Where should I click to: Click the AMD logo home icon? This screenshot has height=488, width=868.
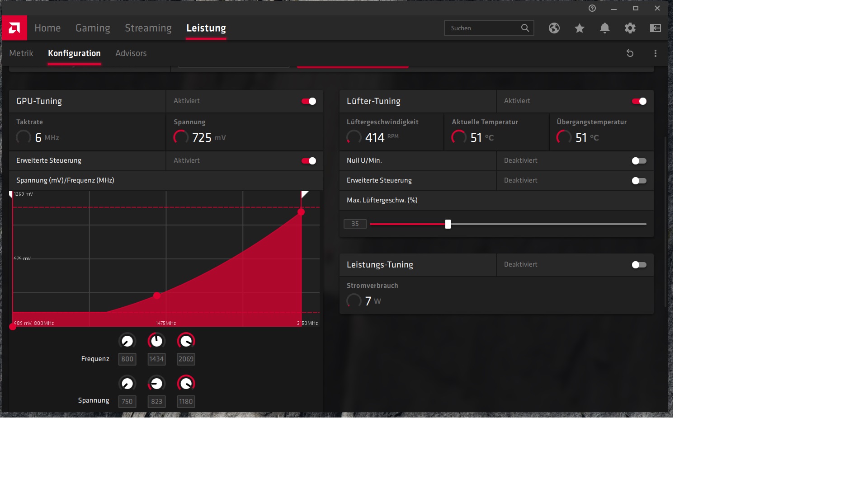(14, 28)
